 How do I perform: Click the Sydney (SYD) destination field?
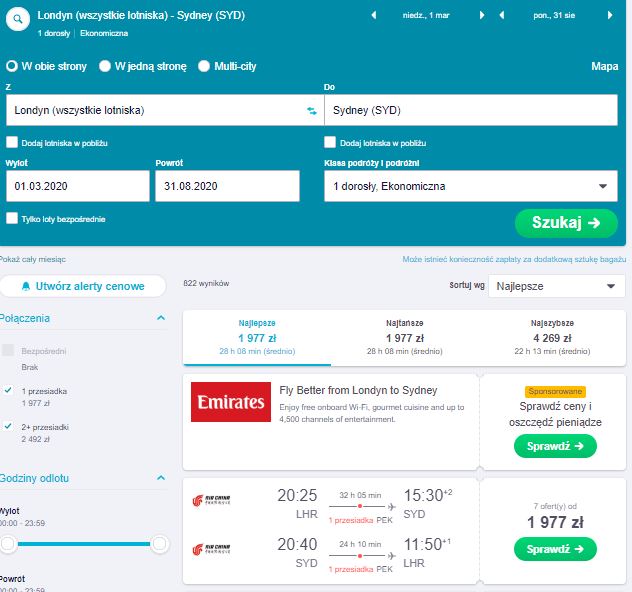tap(471, 110)
